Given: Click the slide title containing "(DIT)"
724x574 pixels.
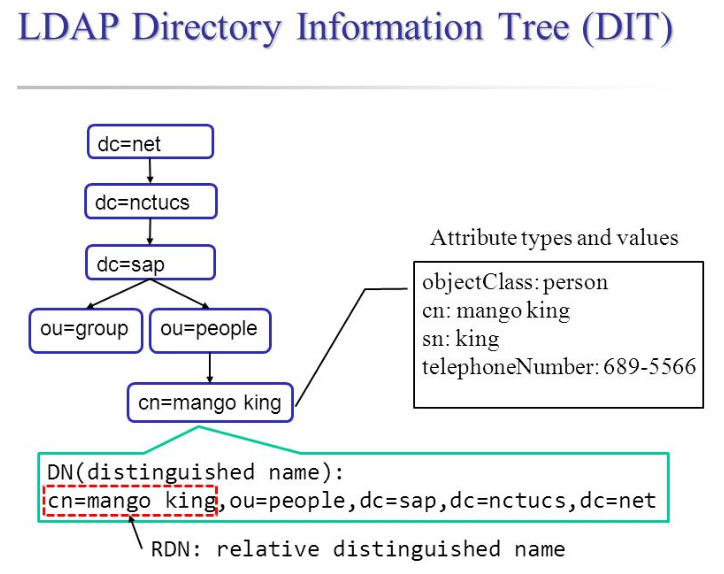Looking at the screenshot, I should (345, 29).
